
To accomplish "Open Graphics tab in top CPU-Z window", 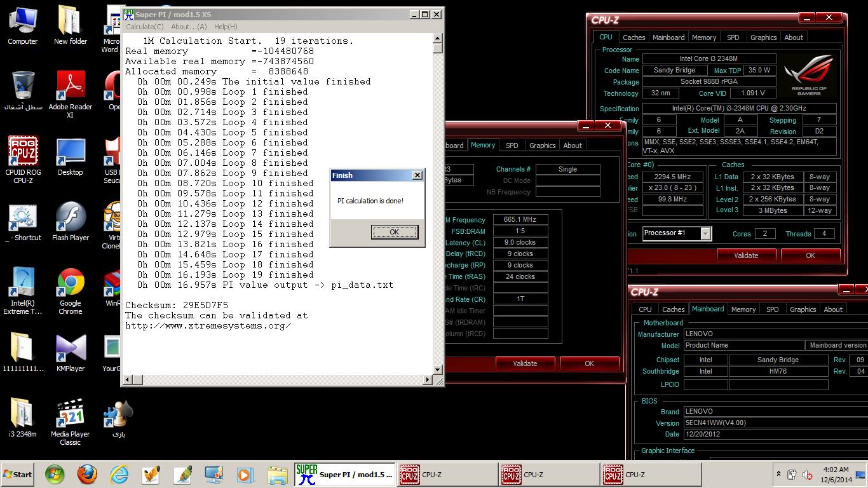I will [763, 37].
